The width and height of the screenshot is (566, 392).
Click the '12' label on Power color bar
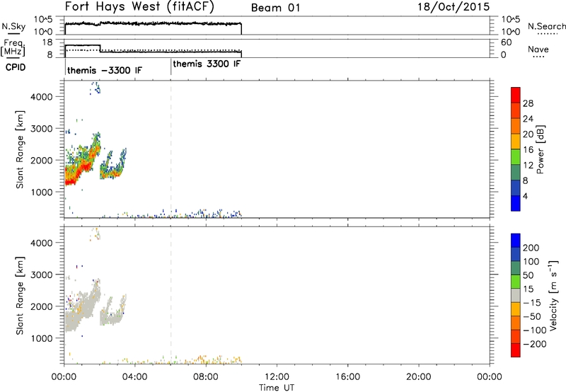pos(528,166)
